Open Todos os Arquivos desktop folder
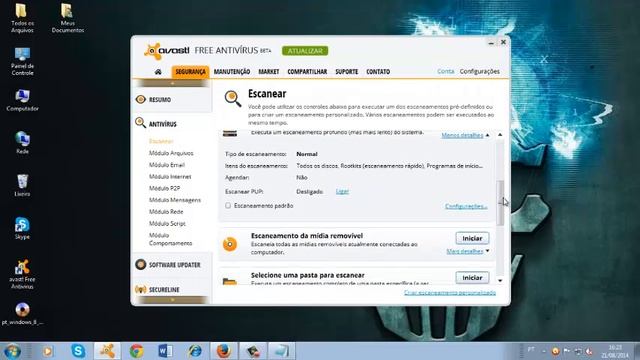This screenshot has height=360, width=640. click(22, 18)
